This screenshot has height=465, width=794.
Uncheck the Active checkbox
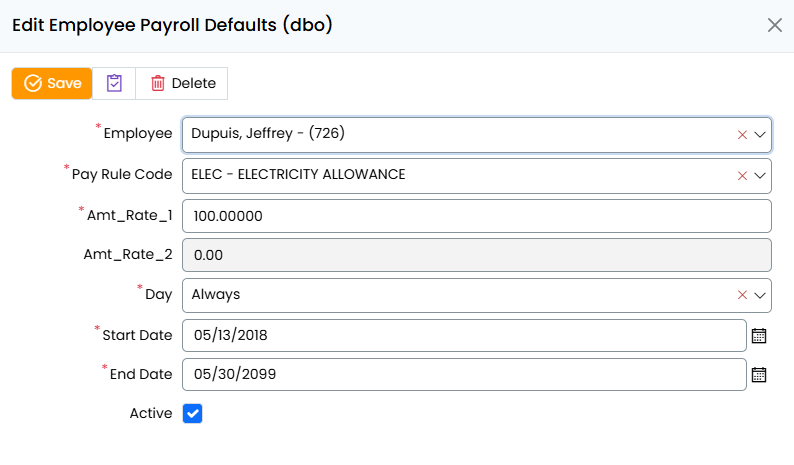coord(193,413)
